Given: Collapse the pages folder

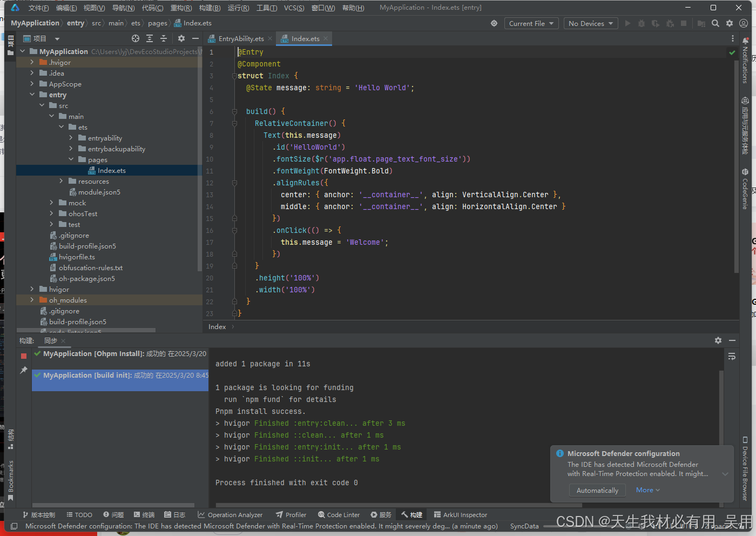Looking at the screenshot, I should tap(71, 159).
